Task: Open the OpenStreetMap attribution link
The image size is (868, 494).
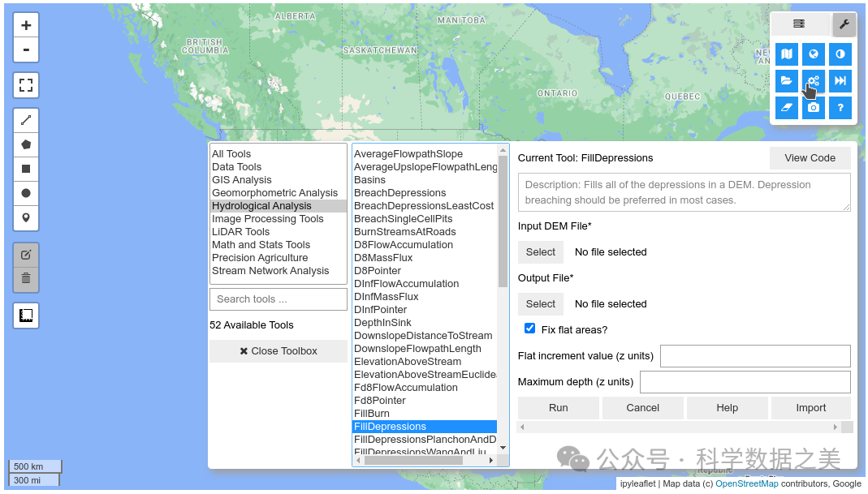Action: coord(746,484)
